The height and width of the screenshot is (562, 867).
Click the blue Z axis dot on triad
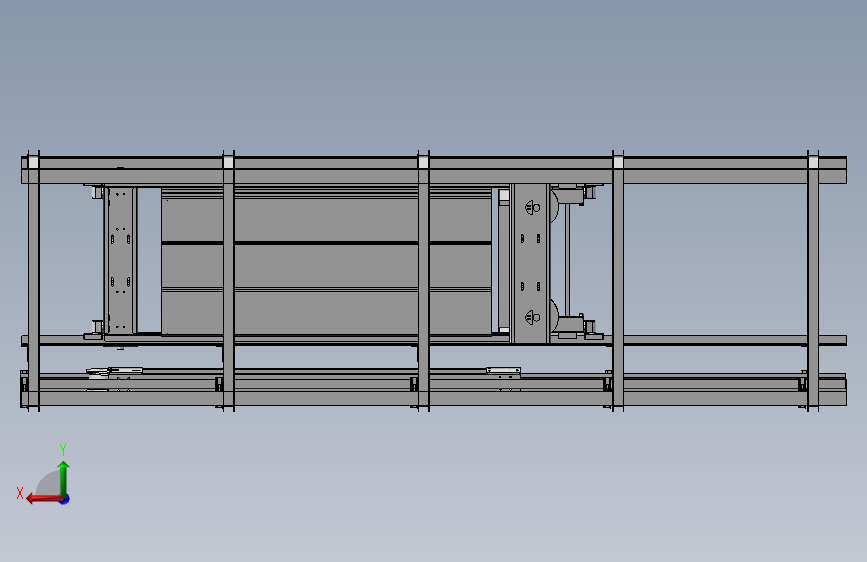(x=65, y=499)
